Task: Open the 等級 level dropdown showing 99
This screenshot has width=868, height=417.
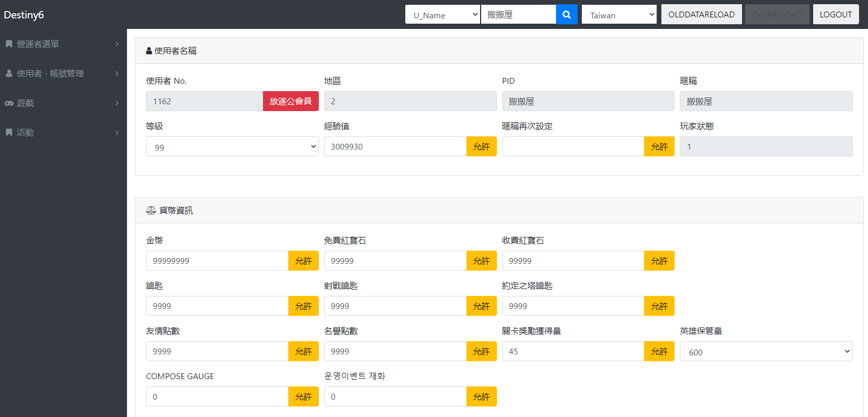Action: [x=232, y=147]
